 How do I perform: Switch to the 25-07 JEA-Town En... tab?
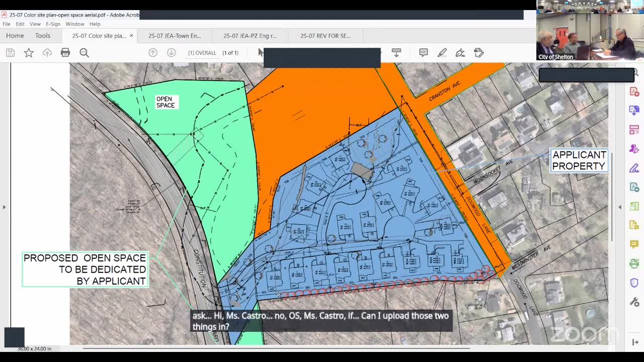175,36
